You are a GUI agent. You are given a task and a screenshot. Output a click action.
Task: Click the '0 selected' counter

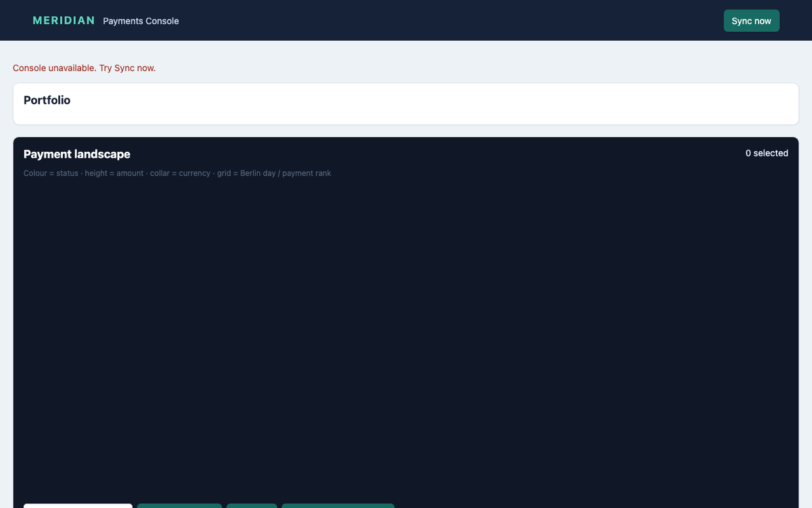(767, 153)
